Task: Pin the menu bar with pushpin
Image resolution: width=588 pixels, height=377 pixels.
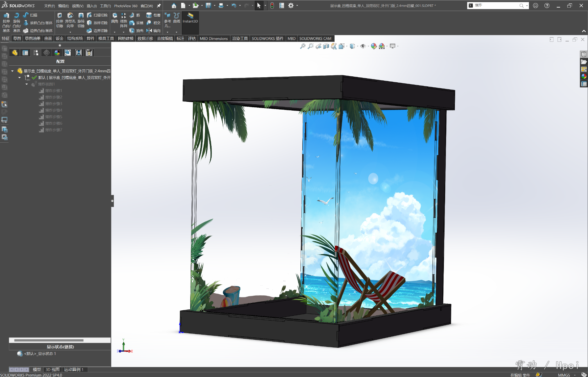Action: 159,6
